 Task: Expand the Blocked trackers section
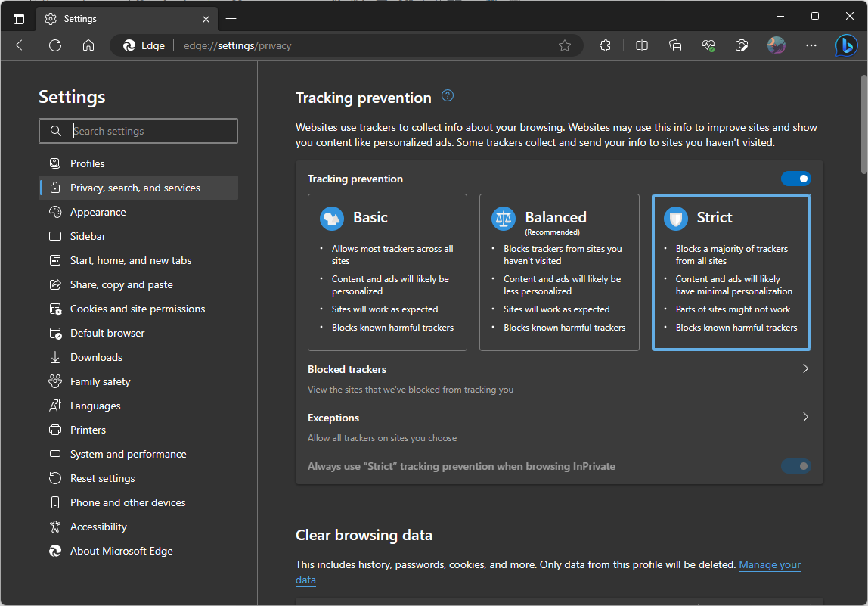[x=805, y=369]
